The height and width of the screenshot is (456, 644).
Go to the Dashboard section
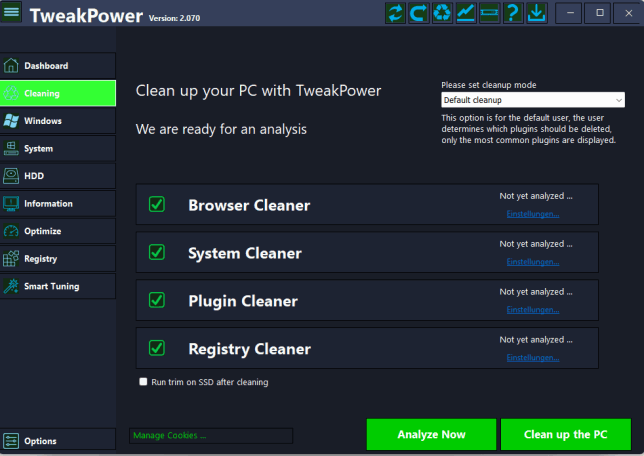(58, 66)
